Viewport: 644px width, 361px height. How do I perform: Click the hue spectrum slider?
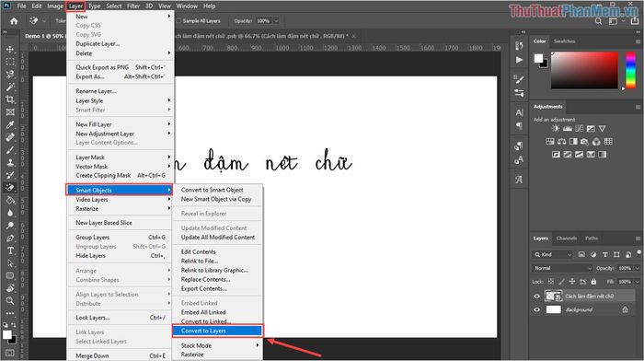tap(630, 70)
